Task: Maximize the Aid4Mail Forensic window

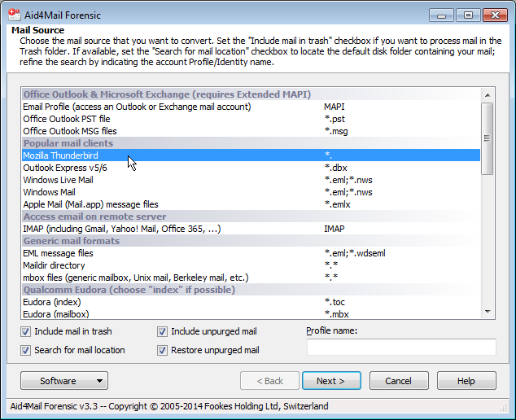Action: pos(468,15)
